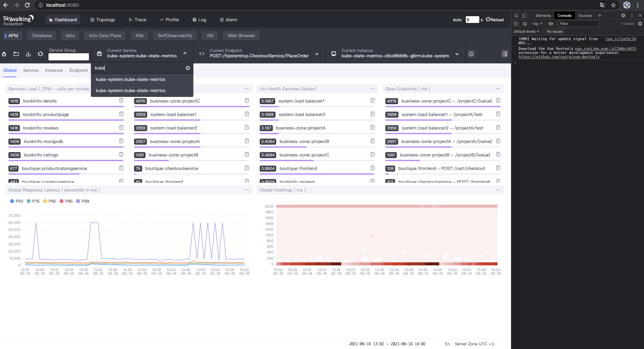Toggle P50 series in latency legend
This screenshot has width=644, height=349.
pyautogui.click(x=17, y=201)
